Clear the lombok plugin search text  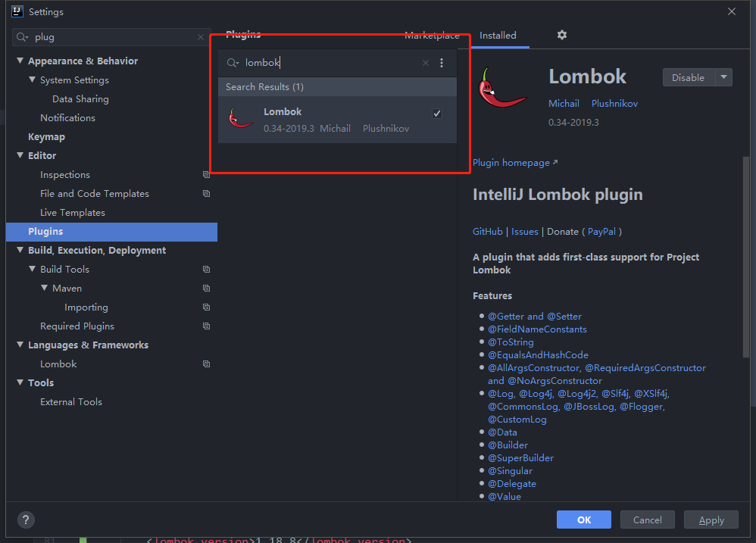tap(425, 63)
